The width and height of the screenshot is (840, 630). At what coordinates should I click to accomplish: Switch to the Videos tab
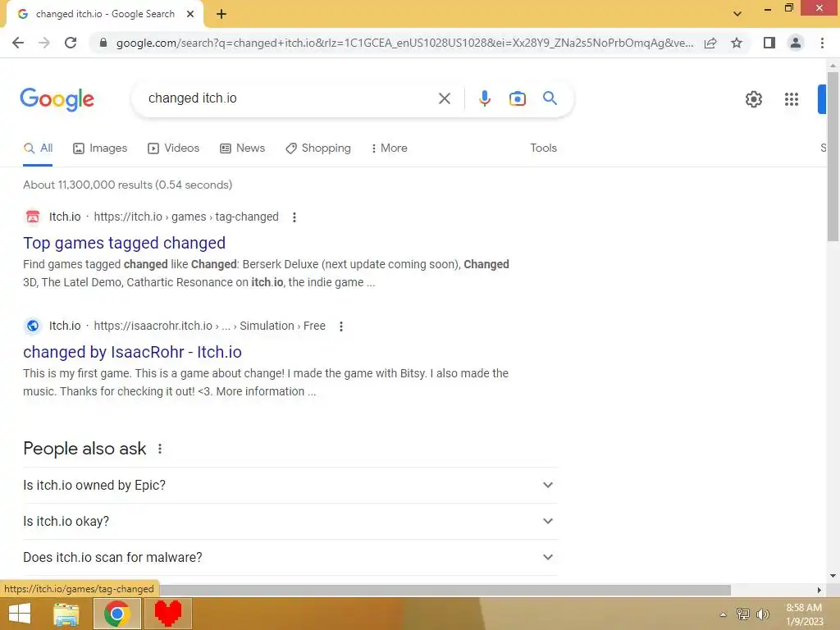[x=174, y=148]
